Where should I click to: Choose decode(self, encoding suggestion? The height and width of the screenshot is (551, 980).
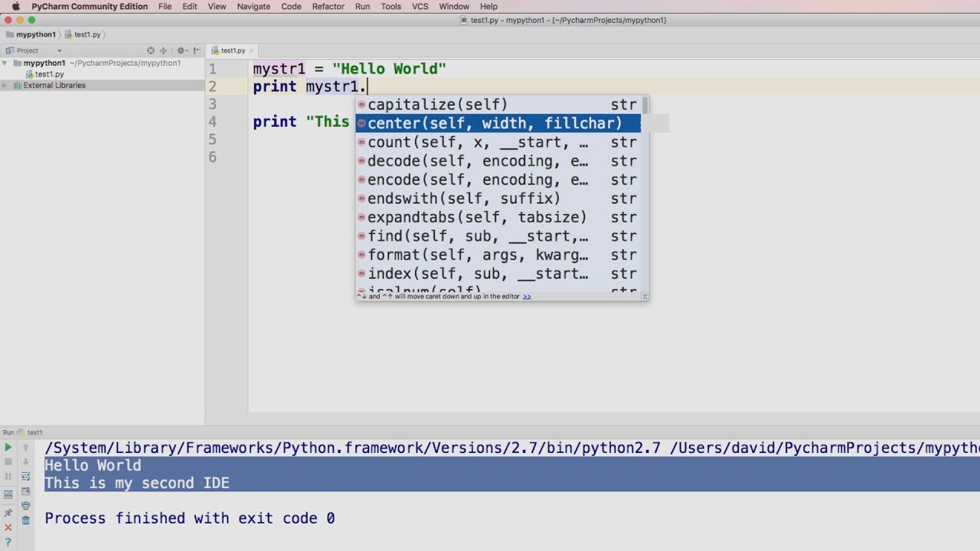498,161
